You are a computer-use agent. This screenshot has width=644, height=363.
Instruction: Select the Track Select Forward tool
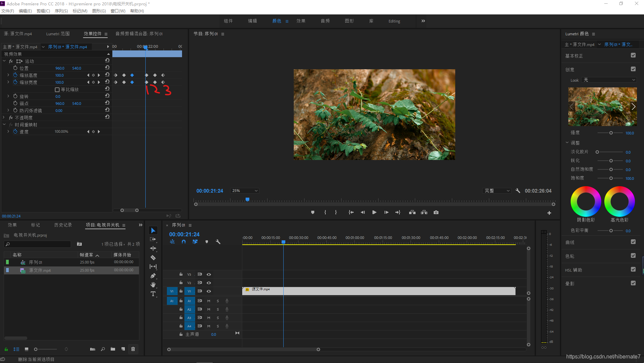point(153,239)
